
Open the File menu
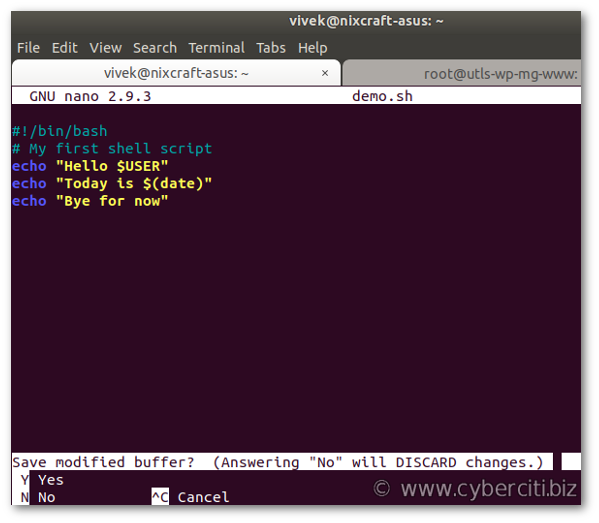28,48
